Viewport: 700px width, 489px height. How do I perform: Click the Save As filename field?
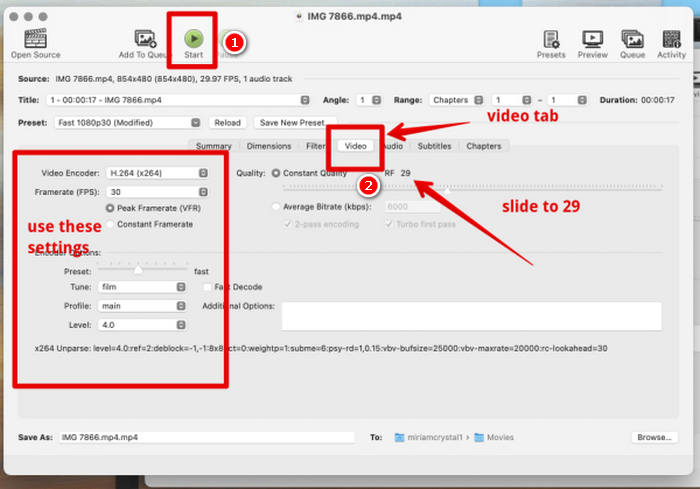tap(207, 437)
